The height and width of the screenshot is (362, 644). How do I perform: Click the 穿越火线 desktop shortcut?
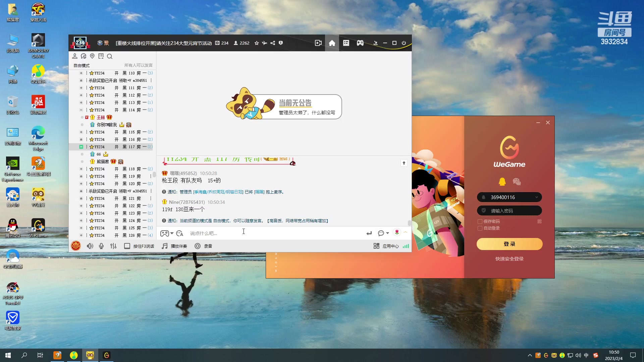tap(38, 12)
